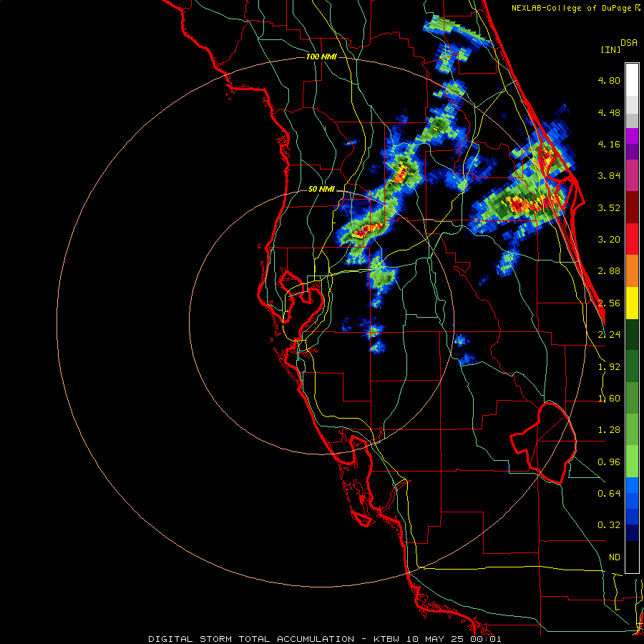Image resolution: width=644 pixels, height=644 pixels.
Task: Click the 4.80 legend value
Action: click(x=609, y=80)
